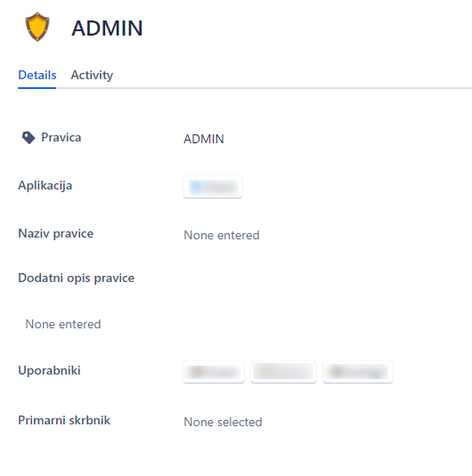The width and height of the screenshot is (472, 476).
Task: Click the tag icon beside Pravica
Action: tap(28, 138)
